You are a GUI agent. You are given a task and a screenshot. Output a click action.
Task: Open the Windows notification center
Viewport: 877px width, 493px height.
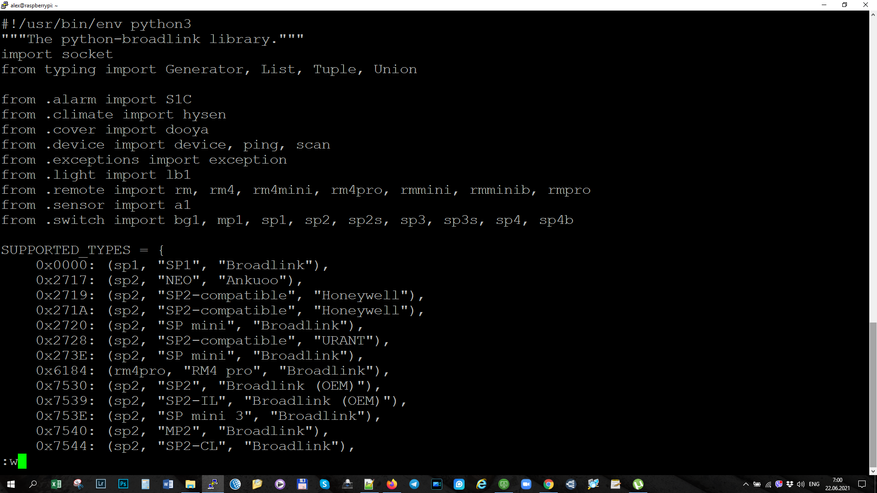(862, 484)
